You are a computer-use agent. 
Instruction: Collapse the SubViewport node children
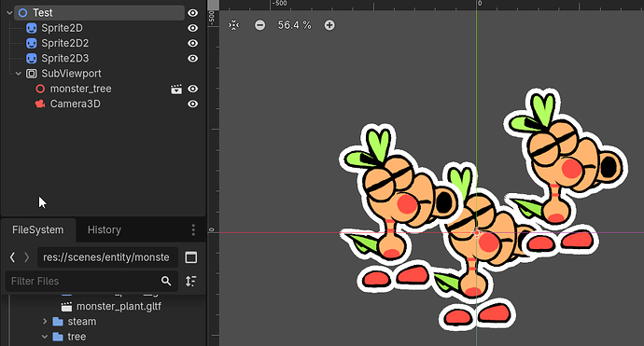18,74
